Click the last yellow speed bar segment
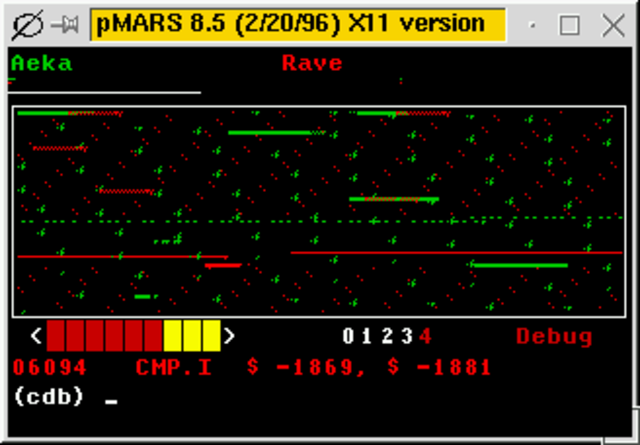The height and width of the screenshot is (445, 640). point(211,336)
